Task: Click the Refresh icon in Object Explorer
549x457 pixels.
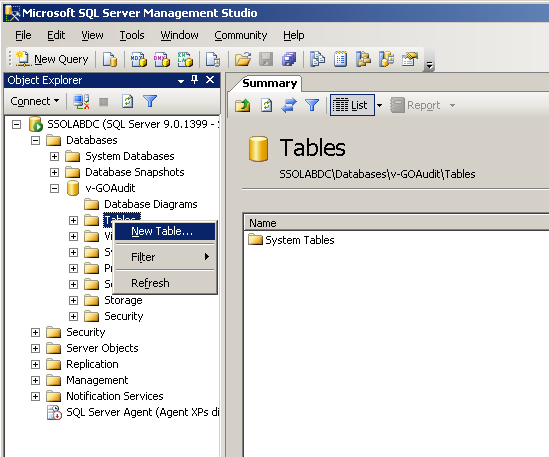Action: tap(127, 102)
